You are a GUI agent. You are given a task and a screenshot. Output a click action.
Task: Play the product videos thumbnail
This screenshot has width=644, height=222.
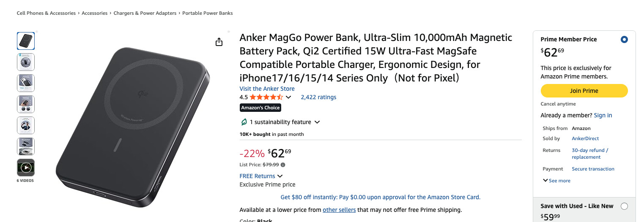(26, 168)
